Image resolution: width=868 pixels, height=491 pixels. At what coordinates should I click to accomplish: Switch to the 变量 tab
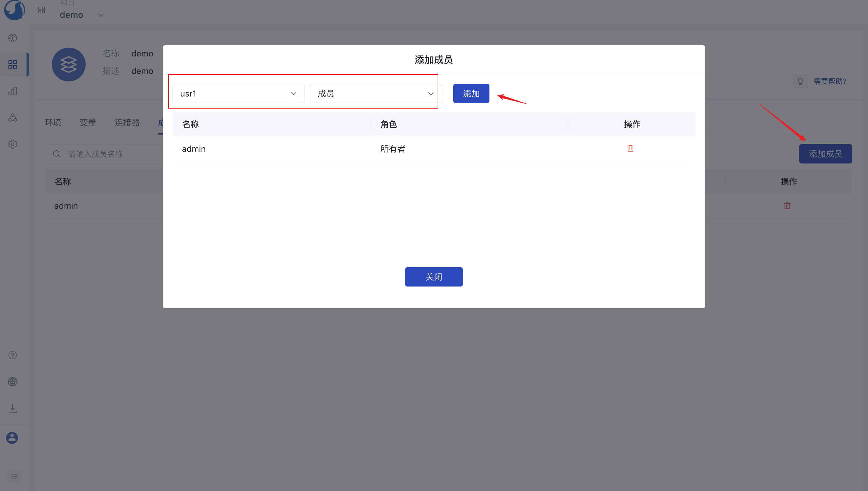click(x=88, y=122)
